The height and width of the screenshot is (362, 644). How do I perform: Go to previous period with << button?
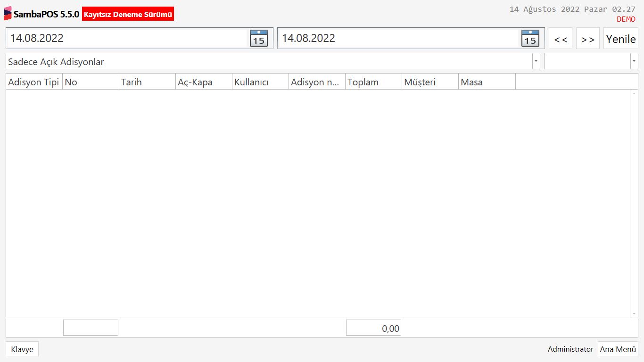[561, 38]
